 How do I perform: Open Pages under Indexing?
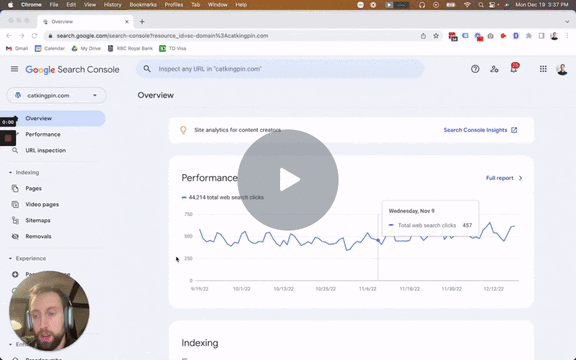[x=33, y=188]
